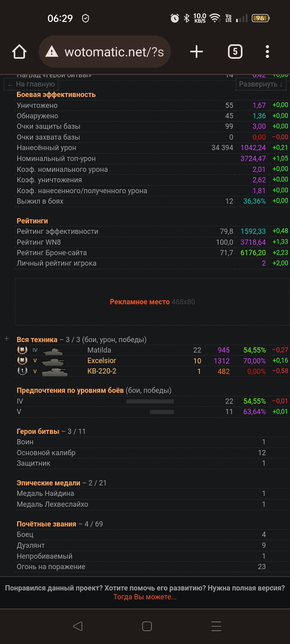Tap the wotomatic.net address bar

point(114,52)
